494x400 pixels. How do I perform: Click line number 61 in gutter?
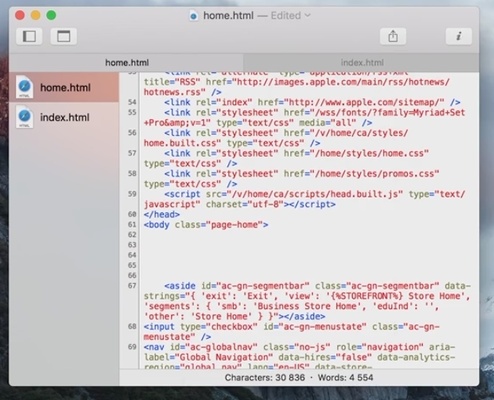tap(132, 225)
